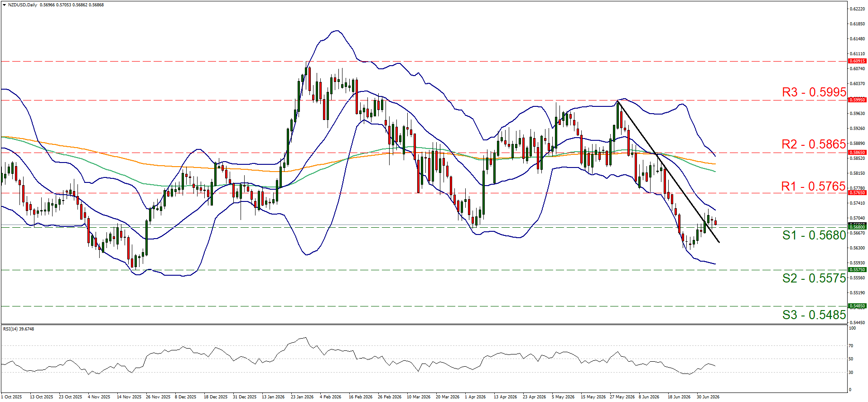Select the R1 - 0.5765 resistance label
The height and width of the screenshot is (402, 868).
pos(814,187)
